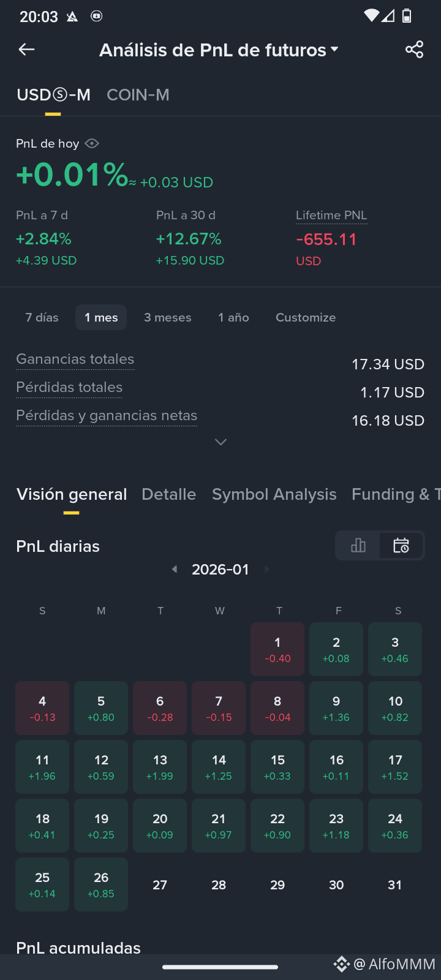Switch to COIN-M tab
The height and width of the screenshot is (980, 441).
(138, 95)
